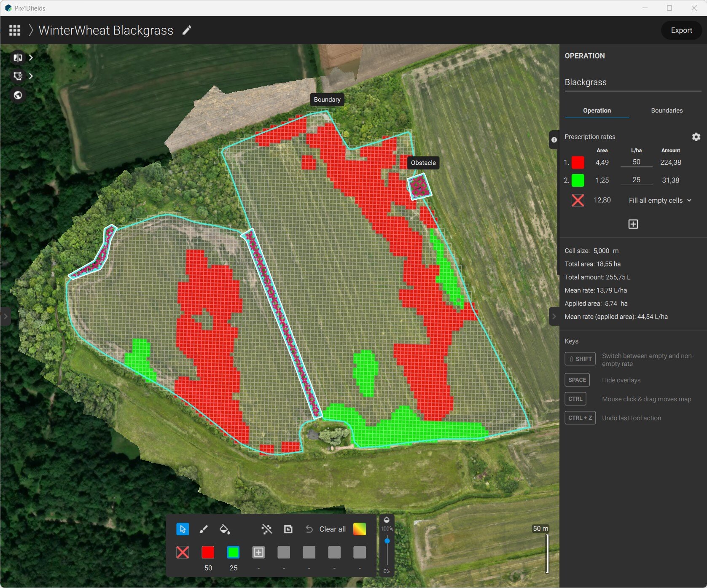Switch to the Boundaries tab
The image size is (707, 588).
666,110
